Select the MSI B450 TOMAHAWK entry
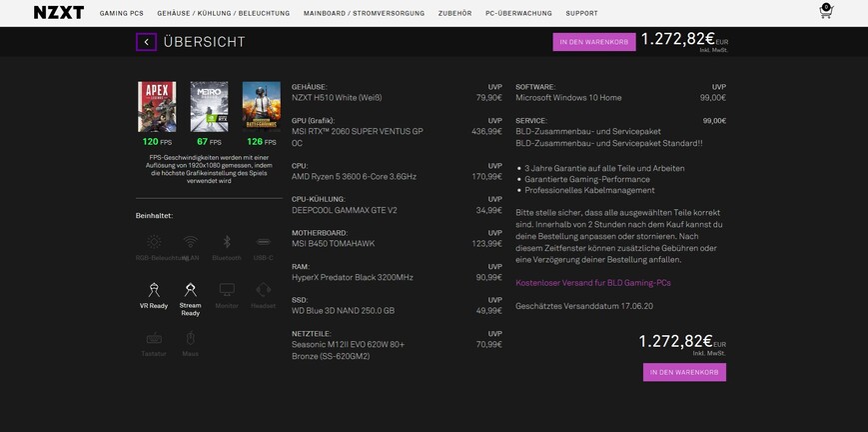 tap(334, 243)
